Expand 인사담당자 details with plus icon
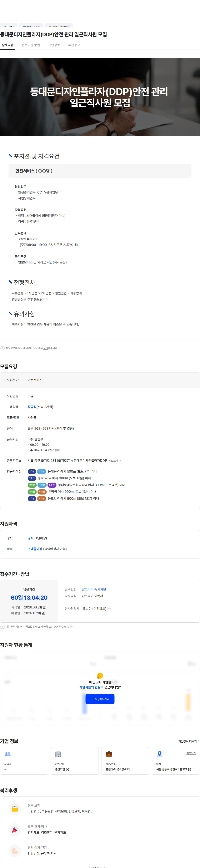 pos(109,608)
